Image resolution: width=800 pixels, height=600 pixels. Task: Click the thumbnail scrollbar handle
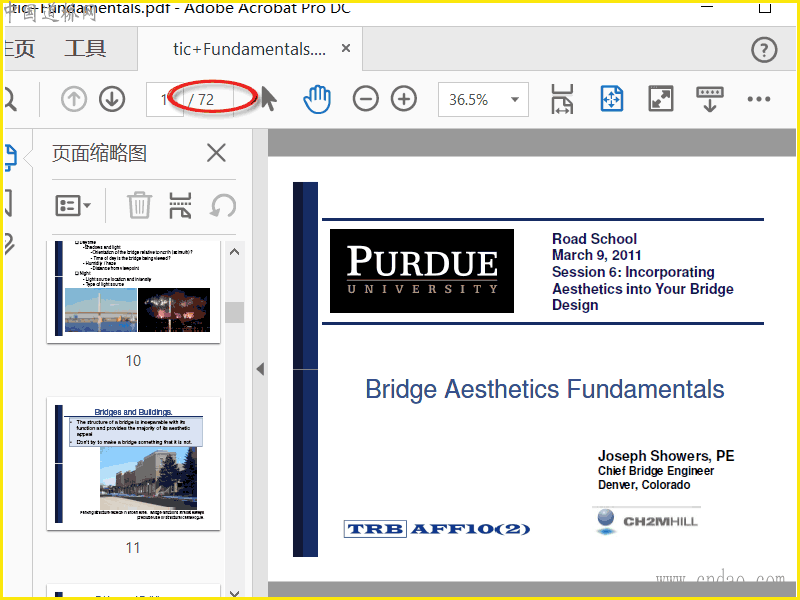[235, 312]
